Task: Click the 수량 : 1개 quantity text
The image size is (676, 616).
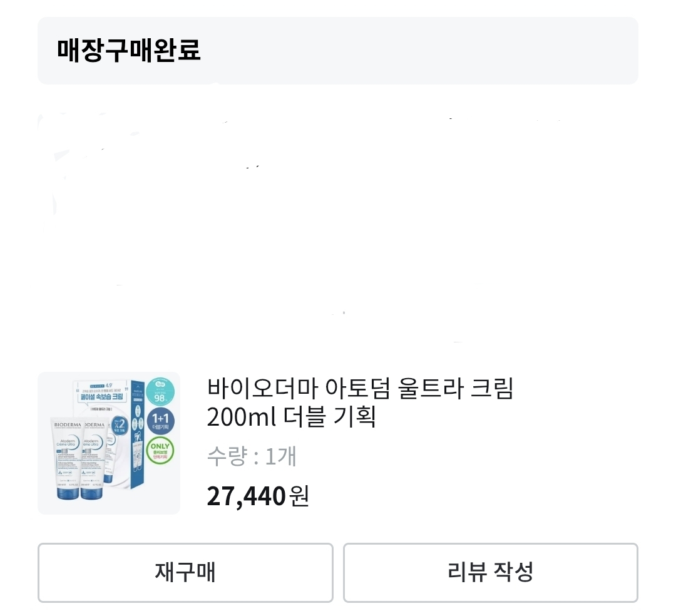Action: (x=252, y=456)
